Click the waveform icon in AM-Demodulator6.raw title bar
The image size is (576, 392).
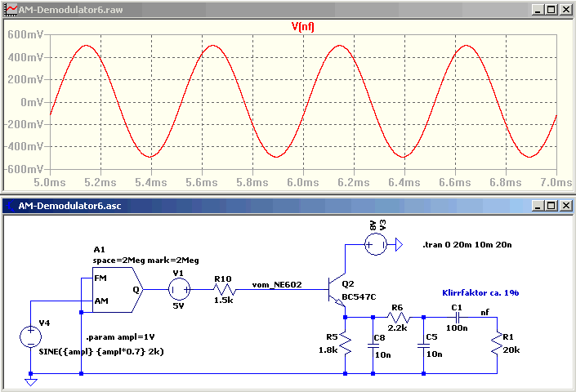[11, 10]
